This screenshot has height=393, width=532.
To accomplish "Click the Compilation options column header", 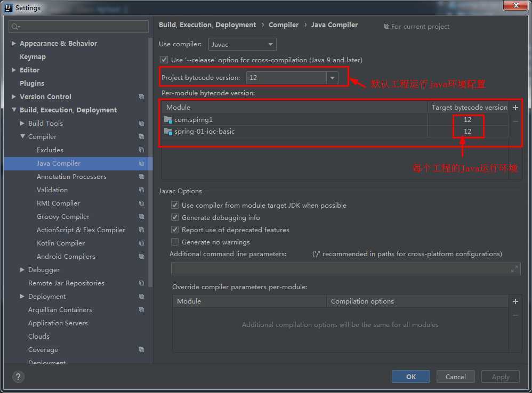I will point(417,301).
